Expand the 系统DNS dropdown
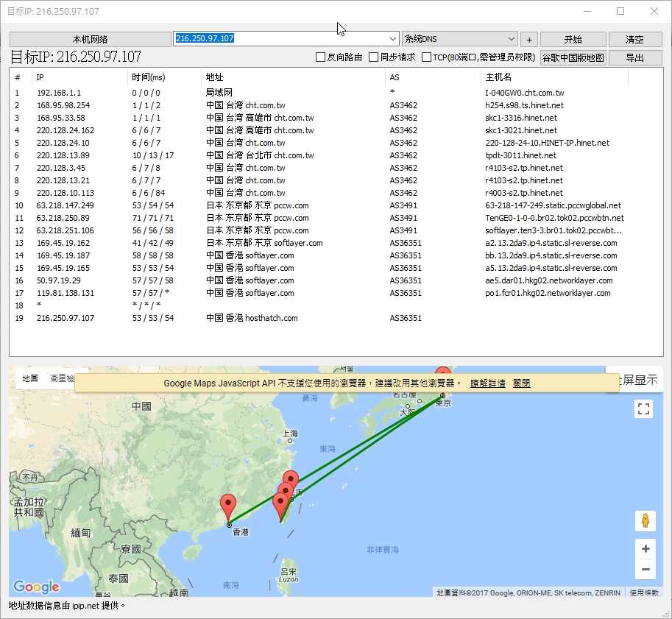 point(512,38)
